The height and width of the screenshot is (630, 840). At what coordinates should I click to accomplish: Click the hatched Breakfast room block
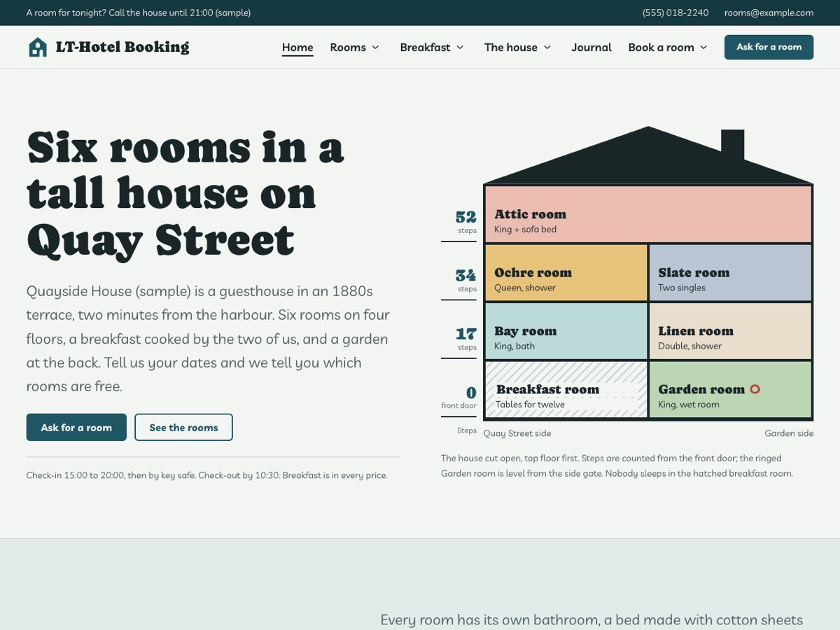click(566, 389)
